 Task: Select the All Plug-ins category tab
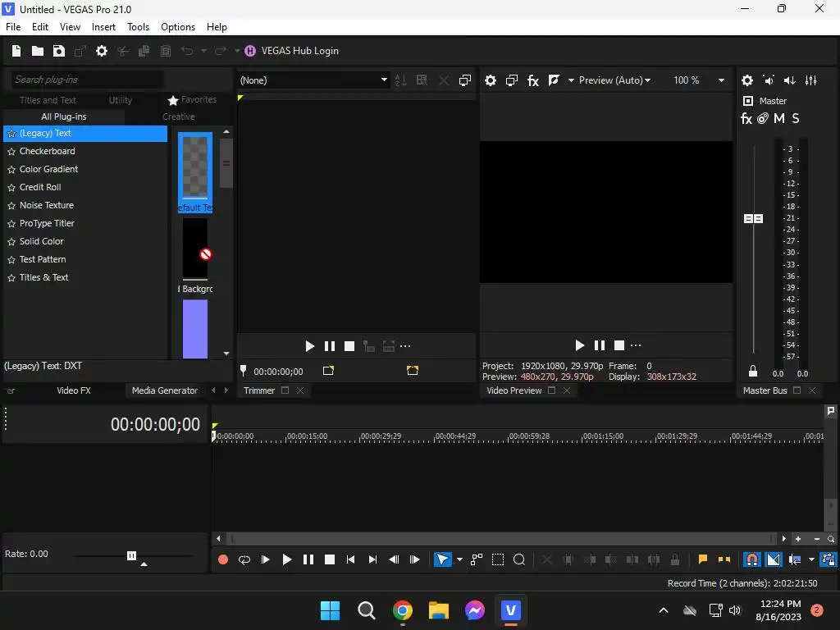64,116
